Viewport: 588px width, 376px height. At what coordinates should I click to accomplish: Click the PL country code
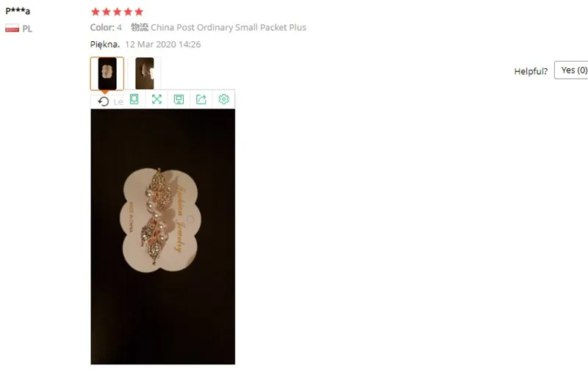click(x=27, y=29)
